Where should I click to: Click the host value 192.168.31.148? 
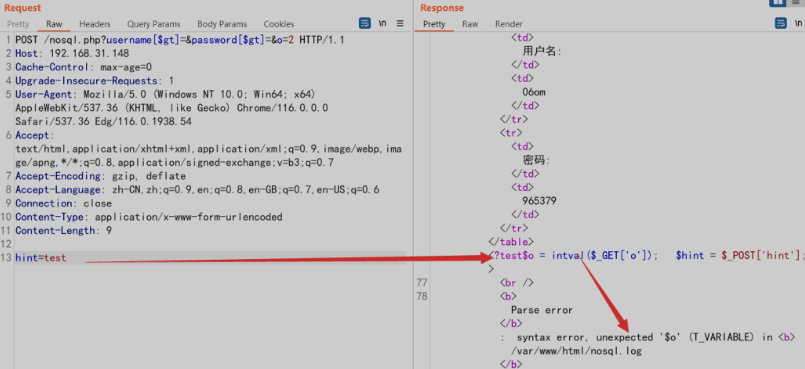coord(89,53)
